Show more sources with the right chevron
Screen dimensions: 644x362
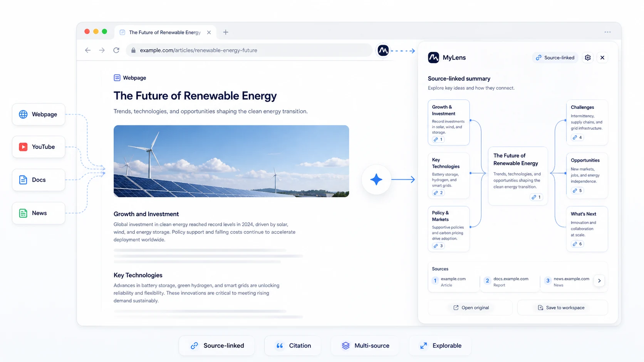point(599,281)
